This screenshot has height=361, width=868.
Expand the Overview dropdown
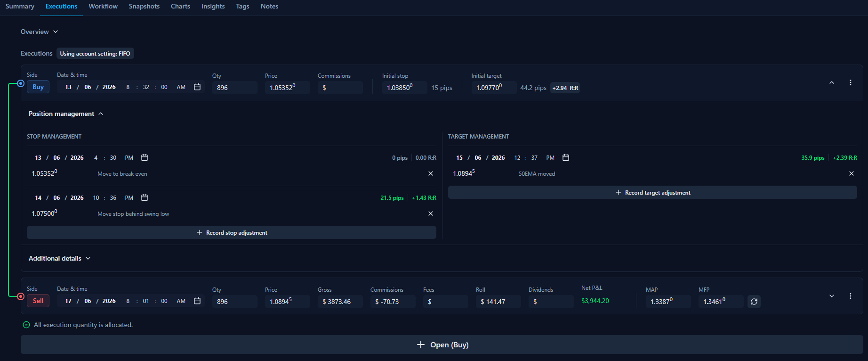coord(40,32)
